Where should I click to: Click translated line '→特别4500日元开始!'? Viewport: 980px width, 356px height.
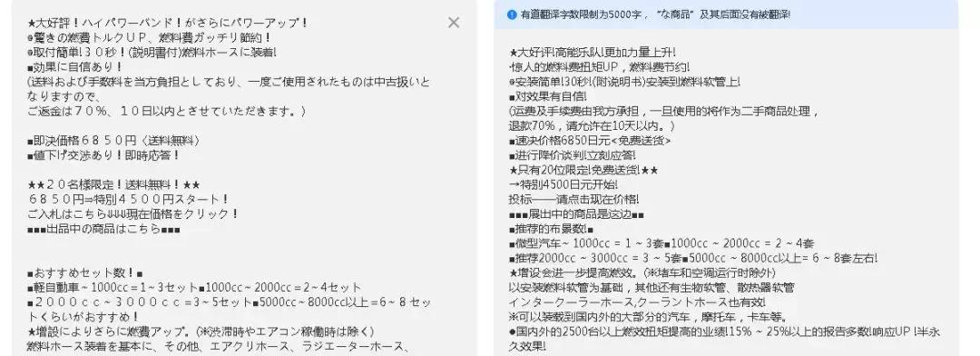[x=563, y=184]
